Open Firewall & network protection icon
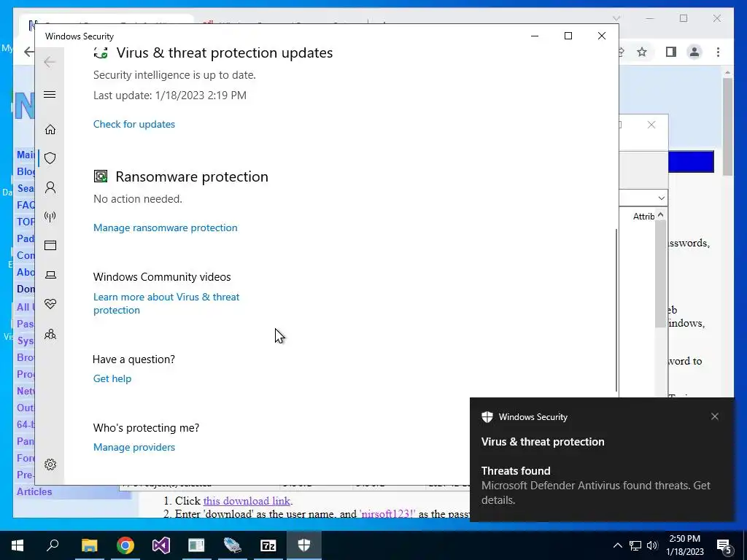 coord(50,217)
